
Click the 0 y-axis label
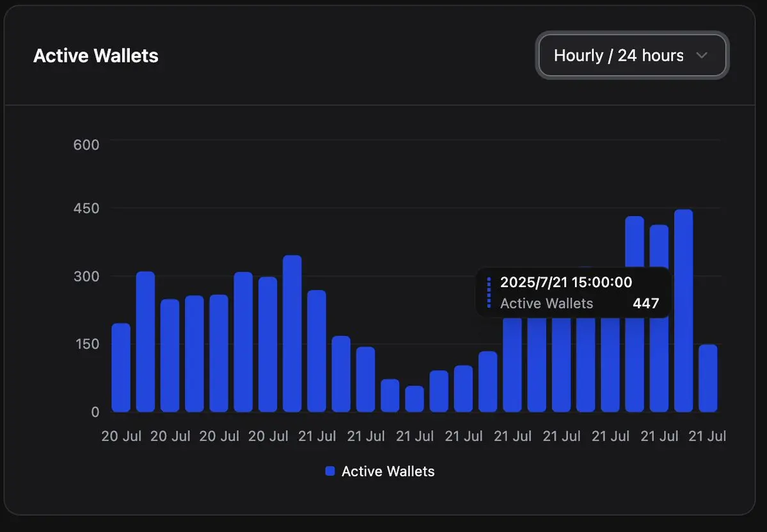point(95,412)
